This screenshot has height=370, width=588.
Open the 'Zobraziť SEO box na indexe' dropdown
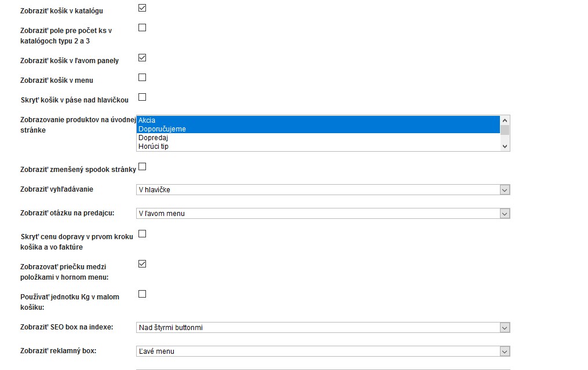coord(323,328)
